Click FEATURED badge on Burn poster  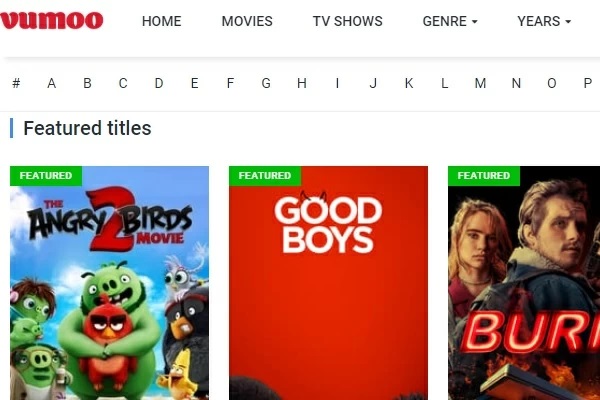(x=484, y=176)
